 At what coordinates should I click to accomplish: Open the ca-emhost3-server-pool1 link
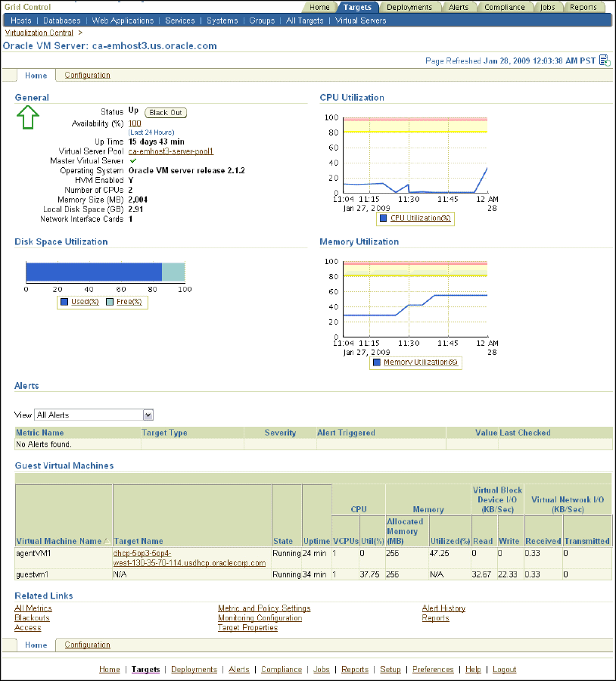tap(171, 151)
